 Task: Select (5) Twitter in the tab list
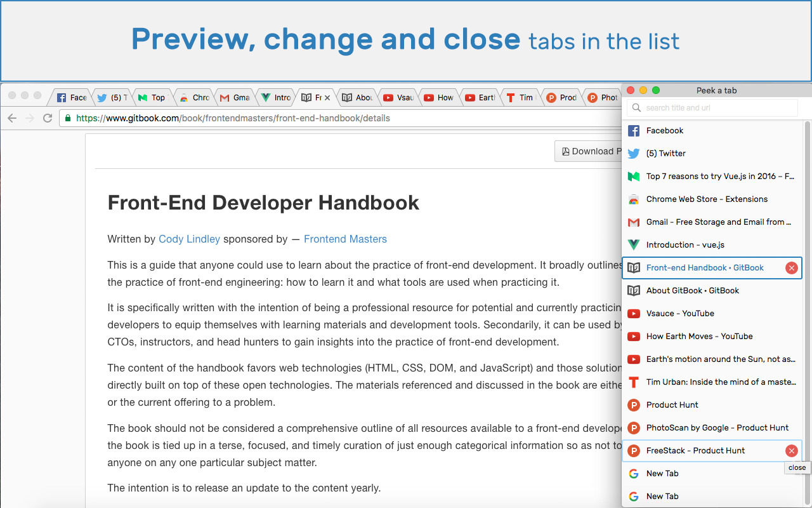[x=712, y=154]
